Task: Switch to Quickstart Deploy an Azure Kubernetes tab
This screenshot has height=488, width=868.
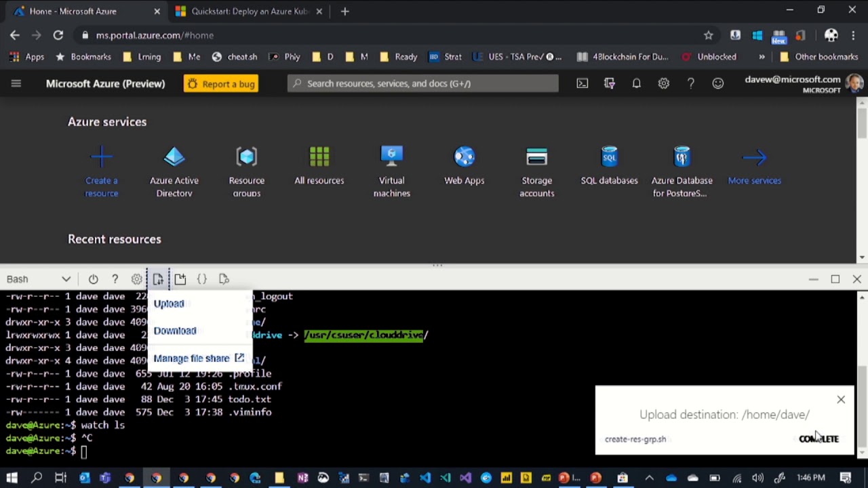Action: [250, 11]
